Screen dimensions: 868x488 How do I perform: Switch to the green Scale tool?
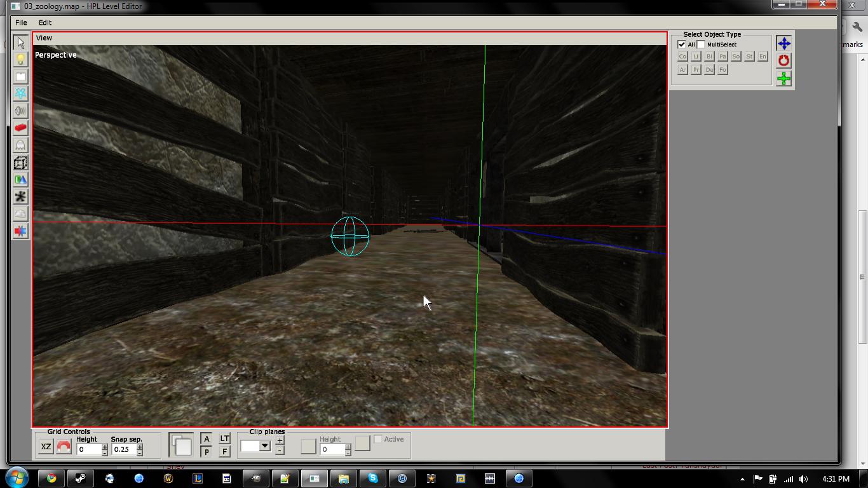click(x=783, y=78)
